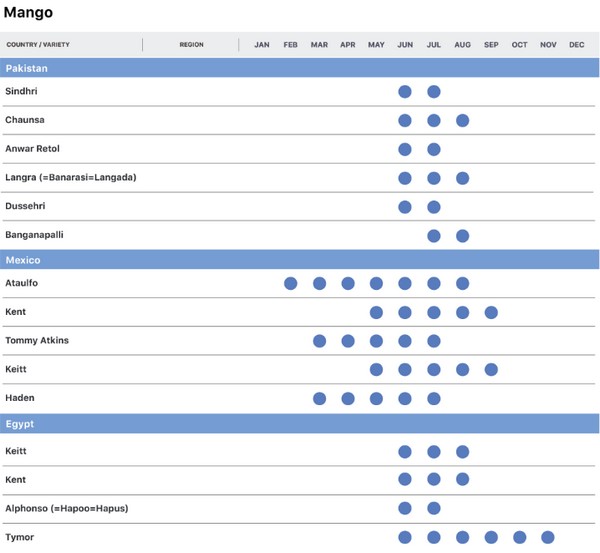600x553 pixels.
Task: Click Egypt Keitt's August dot
Action: tap(462, 452)
